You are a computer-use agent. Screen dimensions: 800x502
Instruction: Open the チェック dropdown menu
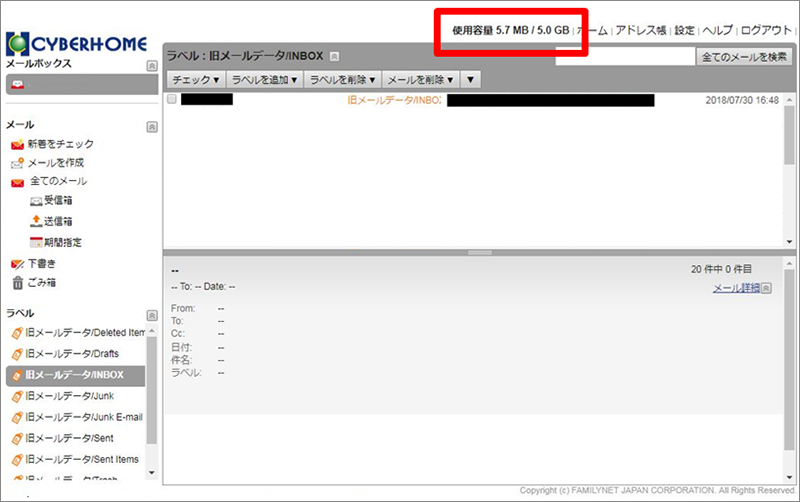click(x=195, y=79)
